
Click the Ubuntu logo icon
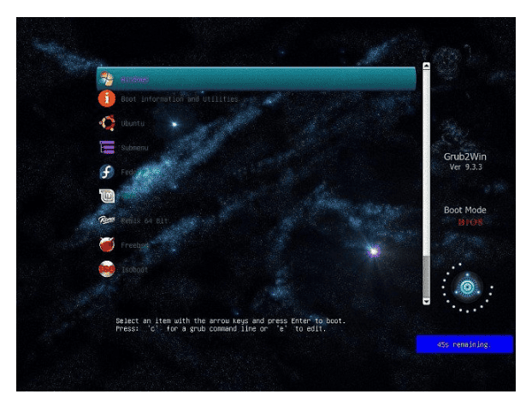107,123
